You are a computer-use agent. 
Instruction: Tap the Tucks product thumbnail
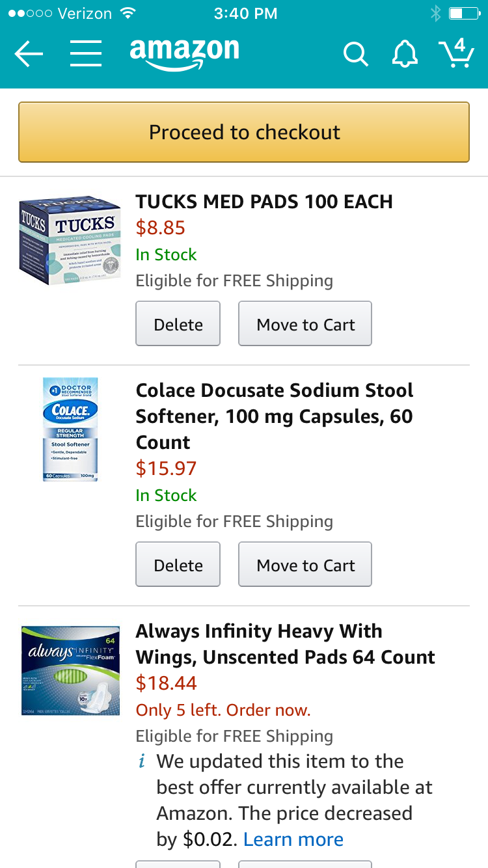70,240
